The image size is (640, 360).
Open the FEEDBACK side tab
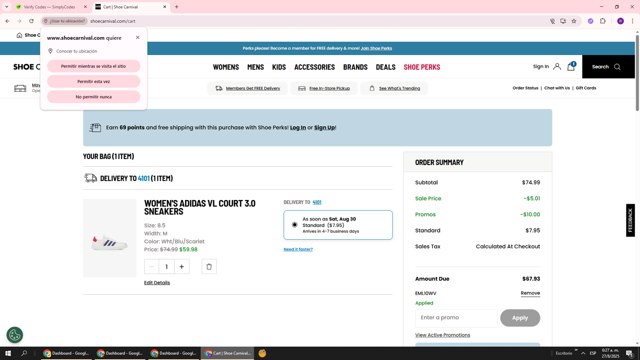(x=631, y=220)
